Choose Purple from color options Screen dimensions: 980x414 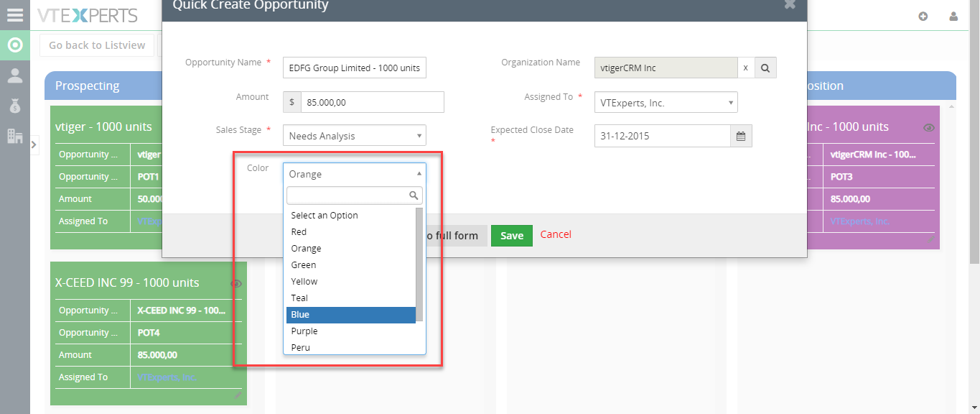click(351, 331)
